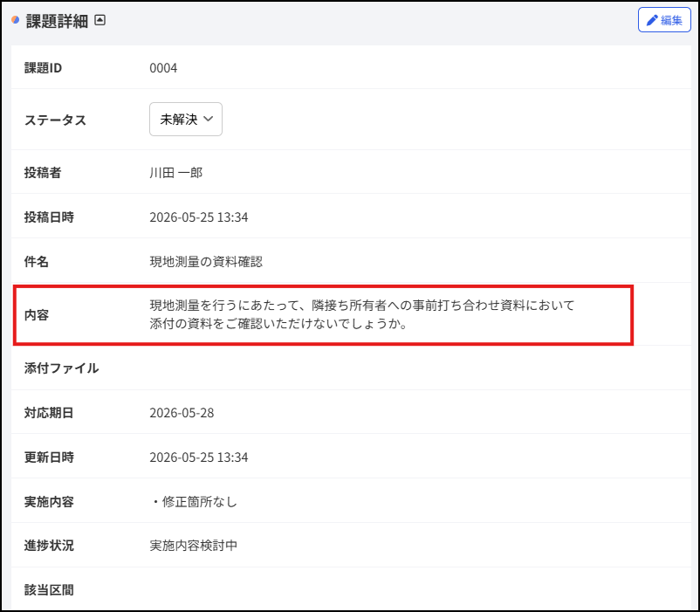Viewport: 700px width, 612px height.
Task: Click the subject 現地測量の資料確認
Action: point(206,262)
